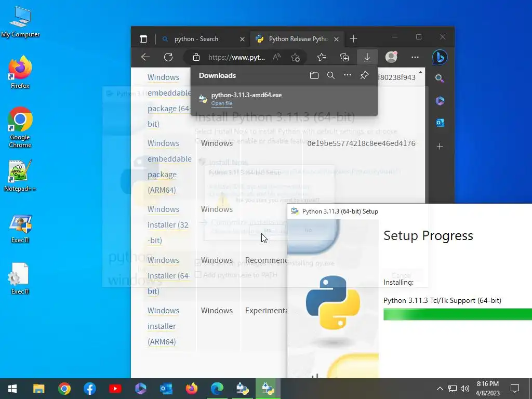Open the Windows Start menu
Image resolution: width=532 pixels, height=399 pixels.
(x=12, y=389)
